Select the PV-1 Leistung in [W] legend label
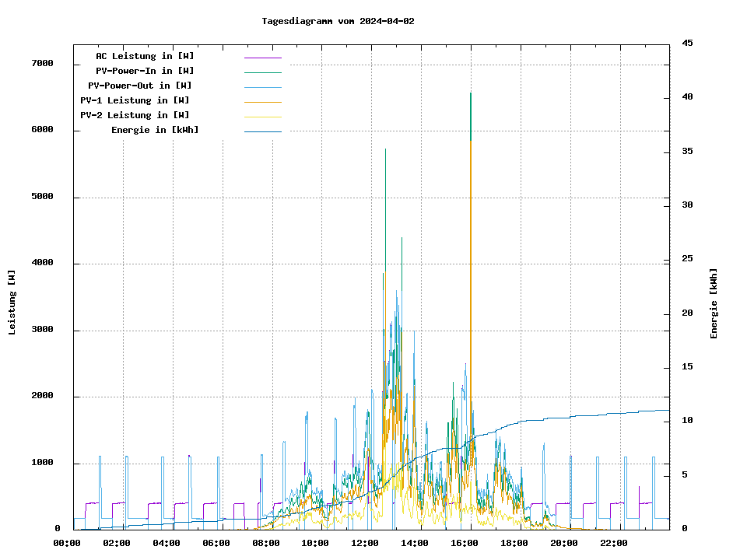 (135, 100)
